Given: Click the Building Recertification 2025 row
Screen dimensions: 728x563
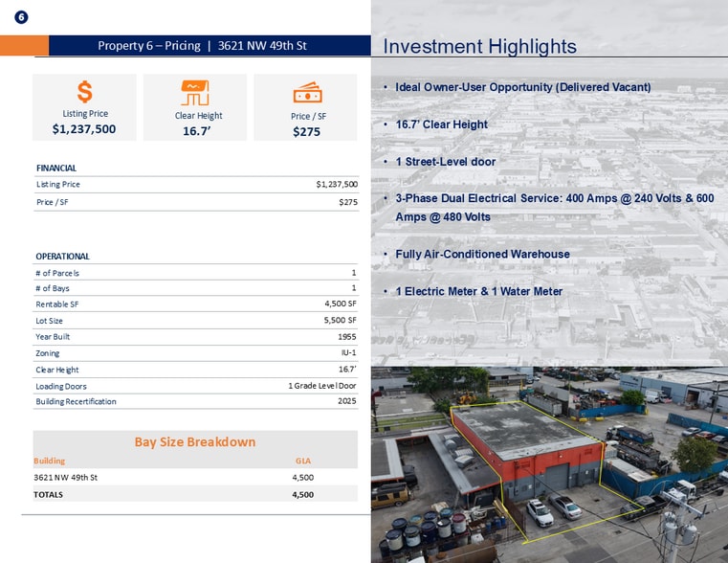Looking at the screenshot, I should pyautogui.click(x=196, y=401).
